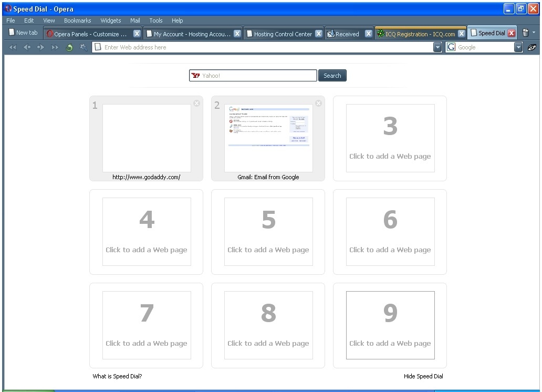Open a New tab with the toolbar button
Viewport: 542px width, 392px height.
click(23, 32)
